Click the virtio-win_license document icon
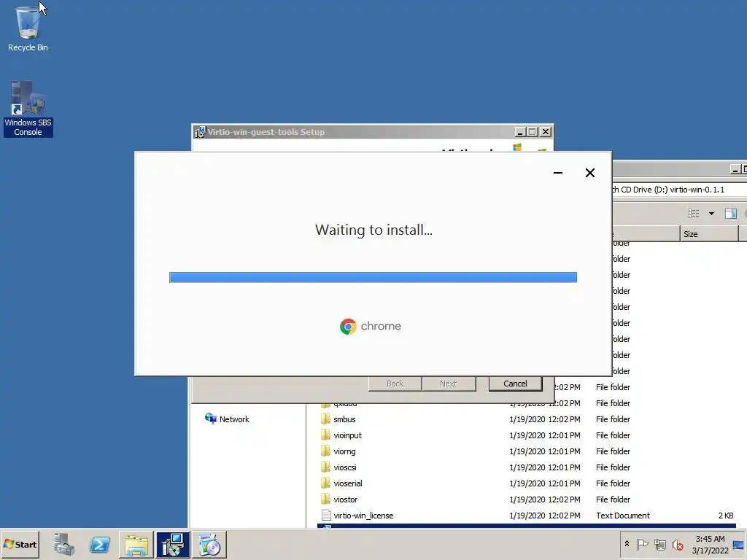This screenshot has height=560, width=747. point(326,516)
